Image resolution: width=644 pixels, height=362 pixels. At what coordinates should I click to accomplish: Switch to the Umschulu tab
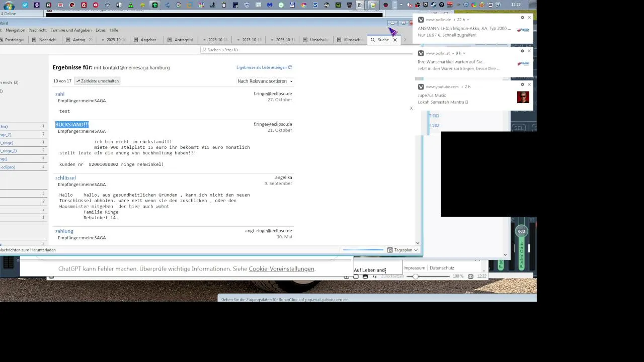[317, 40]
